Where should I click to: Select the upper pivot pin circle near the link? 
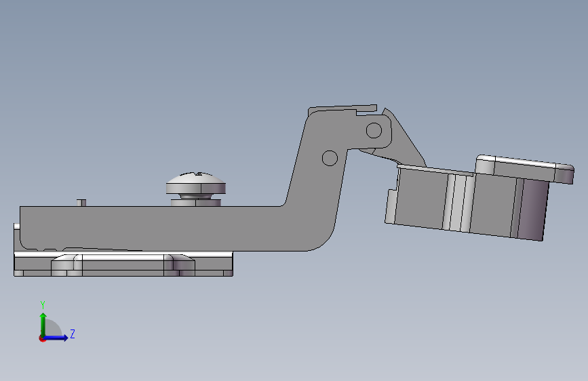(374, 130)
